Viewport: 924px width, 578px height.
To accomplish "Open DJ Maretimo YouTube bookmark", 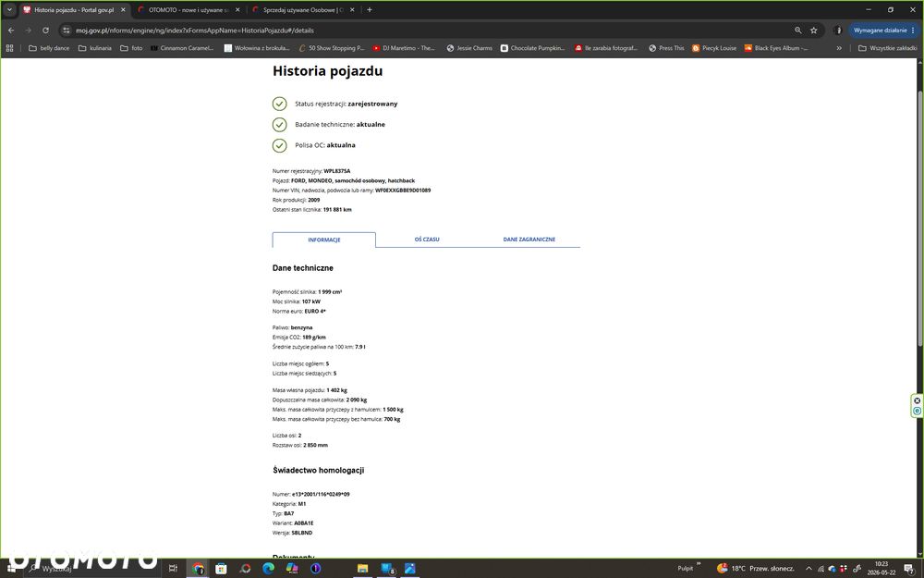I will (x=405, y=48).
